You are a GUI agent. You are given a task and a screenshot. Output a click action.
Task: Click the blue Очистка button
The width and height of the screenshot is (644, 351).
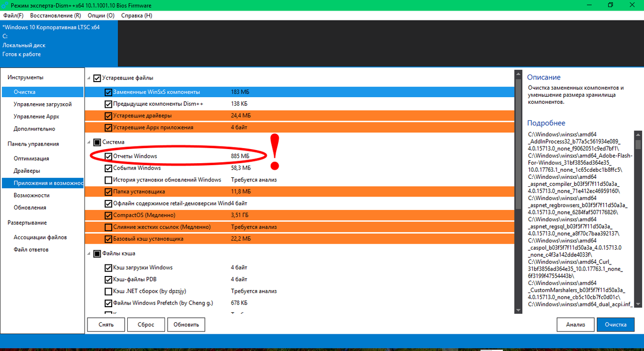point(616,324)
